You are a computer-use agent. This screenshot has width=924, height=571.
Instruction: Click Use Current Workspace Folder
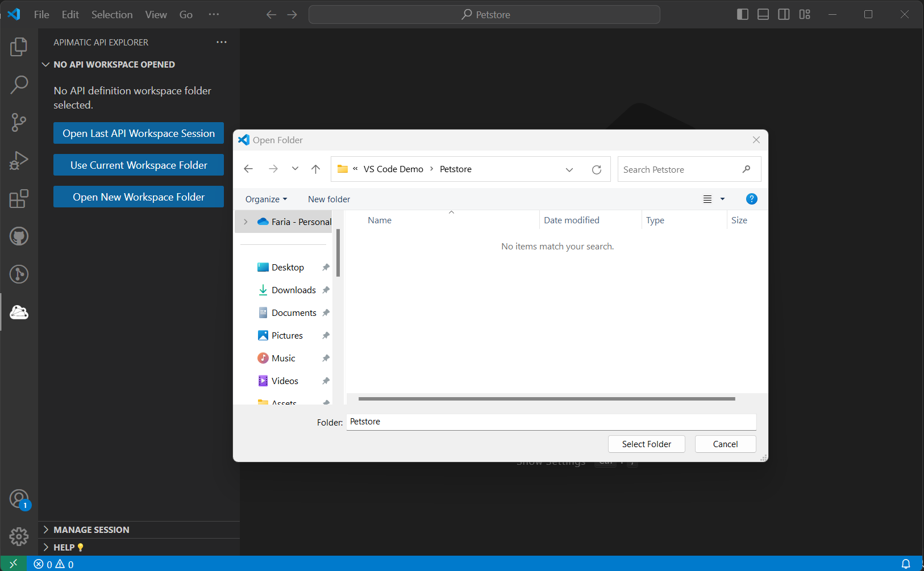(139, 165)
